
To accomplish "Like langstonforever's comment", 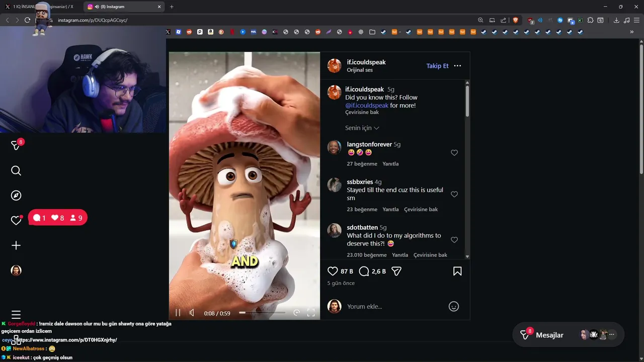I will tap(454, 153).
